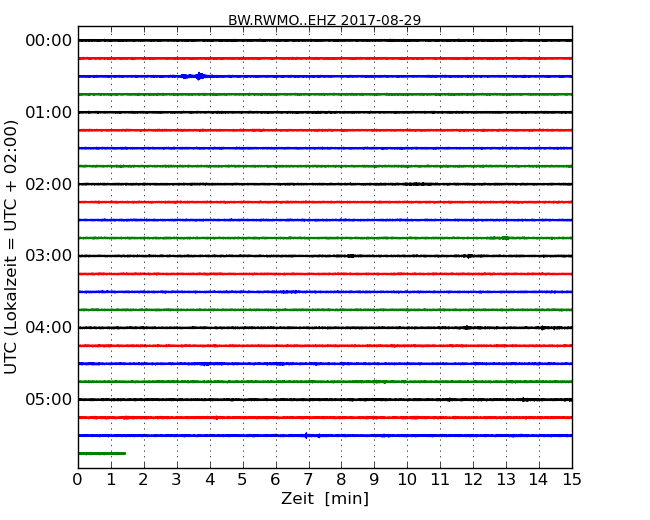Viewport: 650px width, 520px height.
Task: Click x-axis tick label 15
Action: point(572,480)
